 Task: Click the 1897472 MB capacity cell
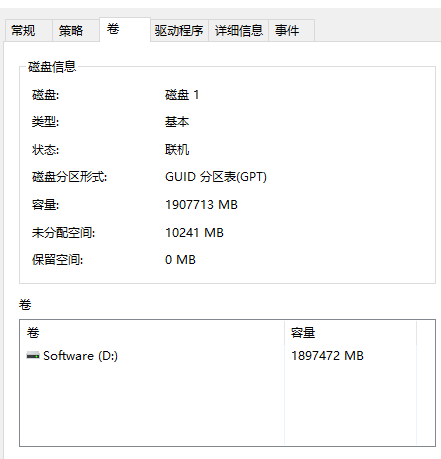click(x=327, y=356)
